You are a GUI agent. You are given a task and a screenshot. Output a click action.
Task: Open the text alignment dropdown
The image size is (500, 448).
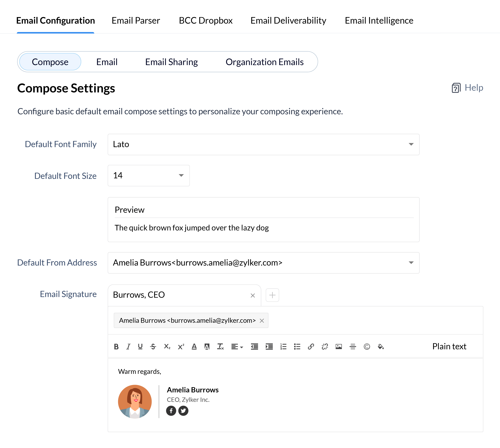tap(237, 347)
